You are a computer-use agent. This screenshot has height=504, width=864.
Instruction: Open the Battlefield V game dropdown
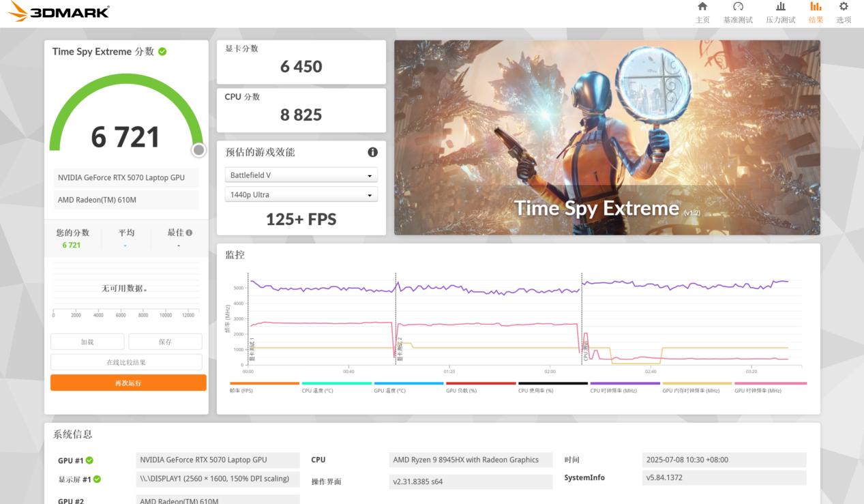pos(301,175)
